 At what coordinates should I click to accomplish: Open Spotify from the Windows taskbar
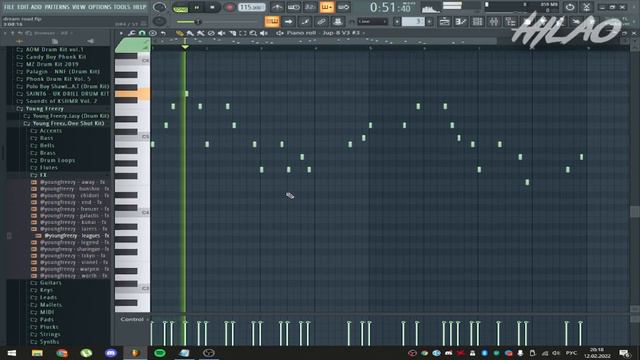[160, 353]
